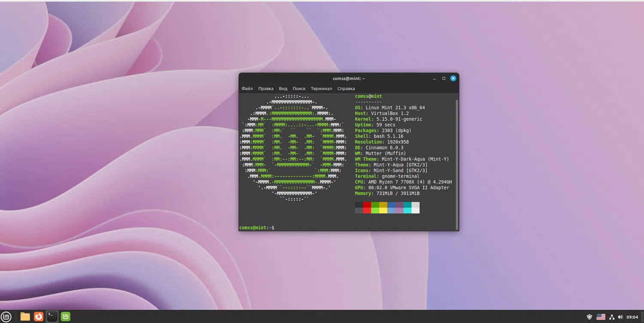Open the shield update manager tray icon
The image size is (644, 323).
[x=589, y=317]
